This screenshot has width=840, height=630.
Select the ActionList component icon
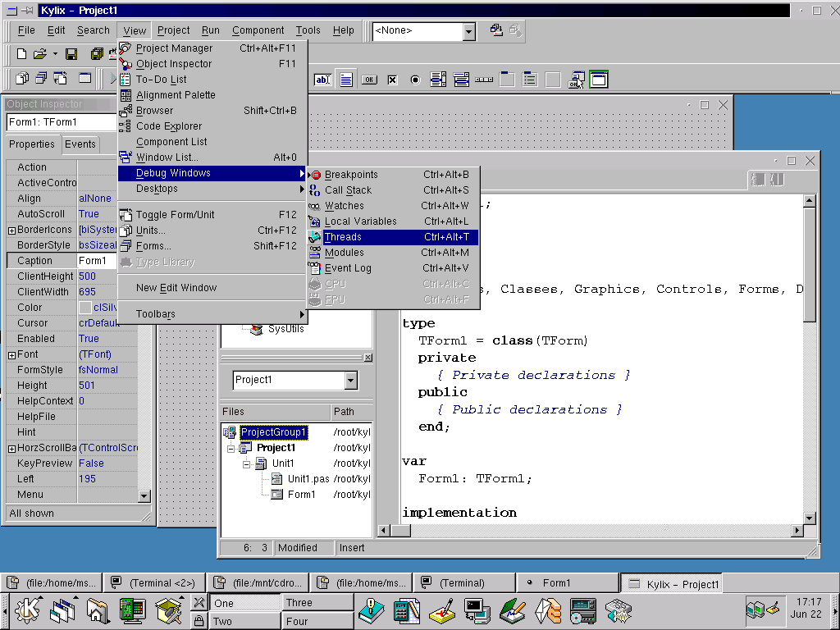click(x=577, y=80)
